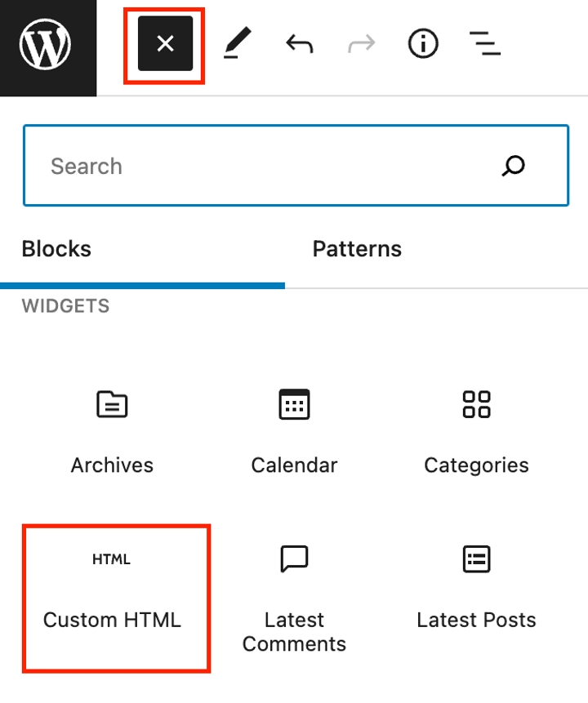Click the magnifying glass search icon
588x703 pixels.
tap(513, 166)
